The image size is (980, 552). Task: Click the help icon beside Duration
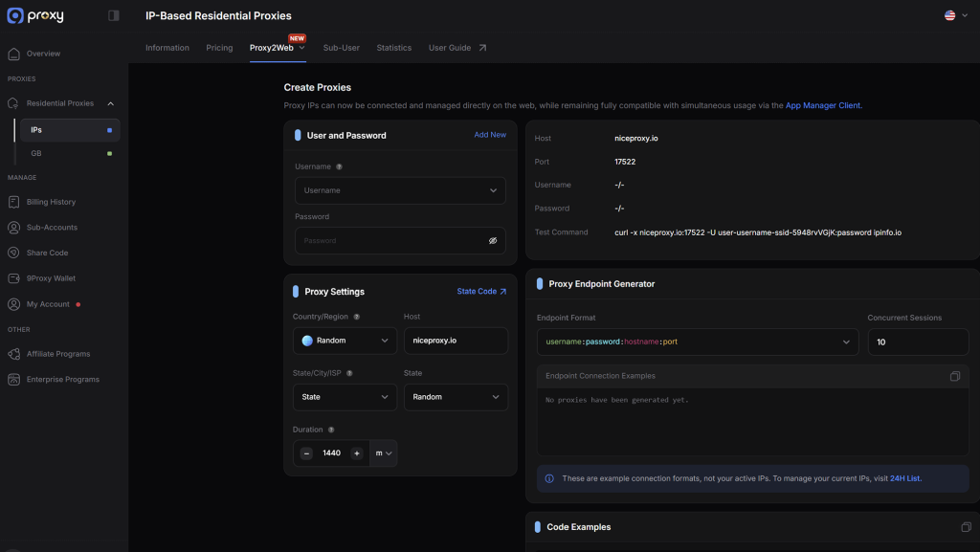(x=331, y=431)
